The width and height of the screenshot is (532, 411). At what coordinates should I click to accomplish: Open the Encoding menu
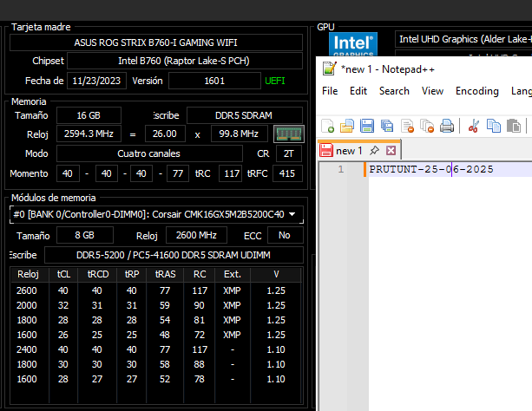coord(477,91)
